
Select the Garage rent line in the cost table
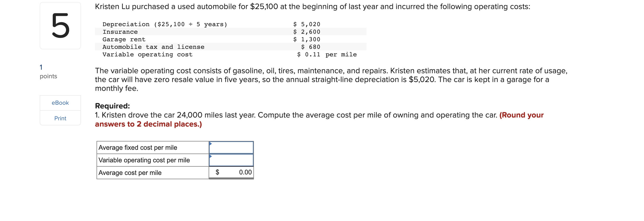(x=124, y=39)
